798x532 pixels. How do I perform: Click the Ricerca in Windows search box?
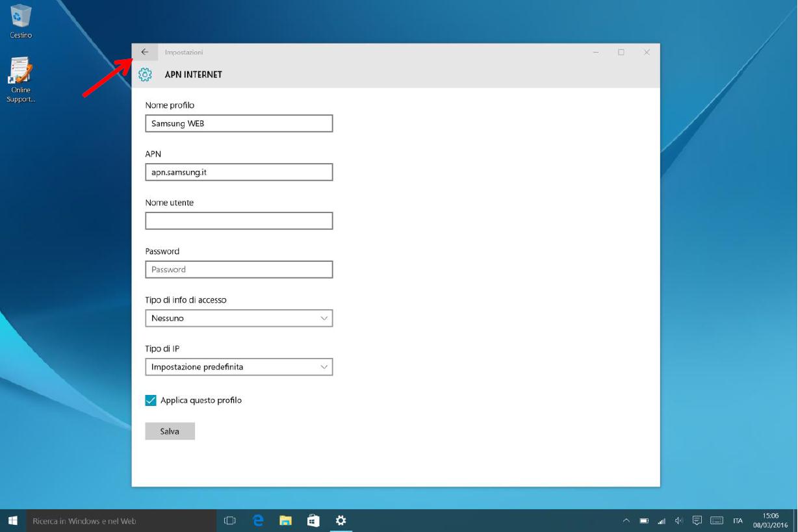[121, 520]
